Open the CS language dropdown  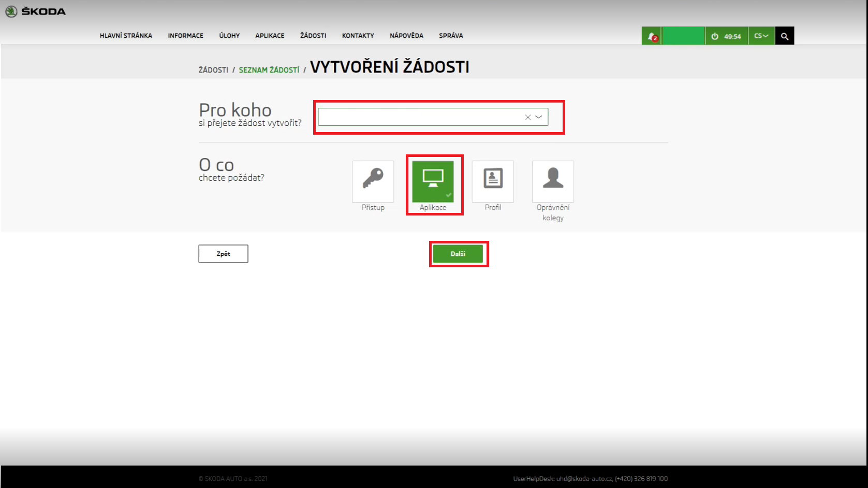(761, 36)
